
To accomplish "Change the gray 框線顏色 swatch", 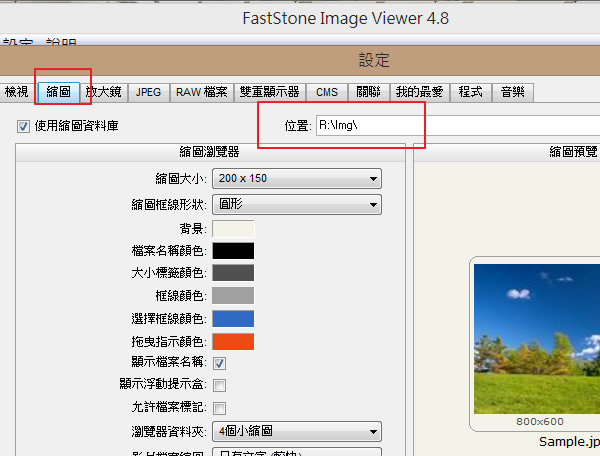I will click(233, 296).
